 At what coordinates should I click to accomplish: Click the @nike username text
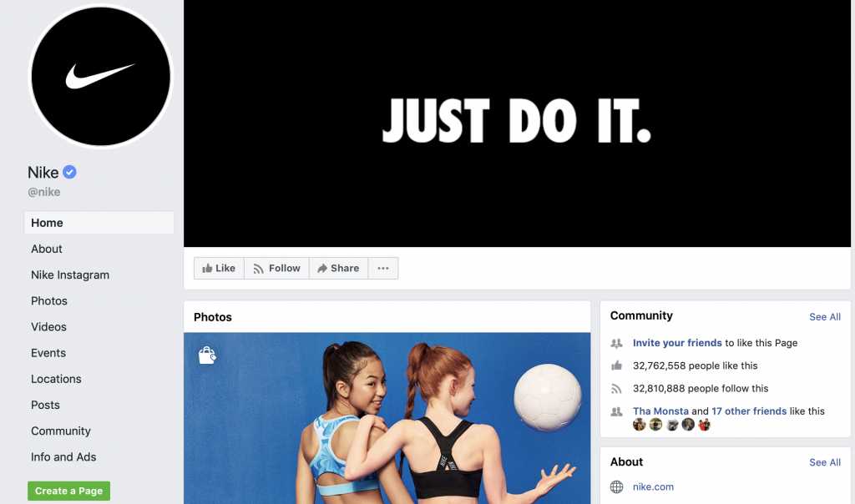click(44, 192)
